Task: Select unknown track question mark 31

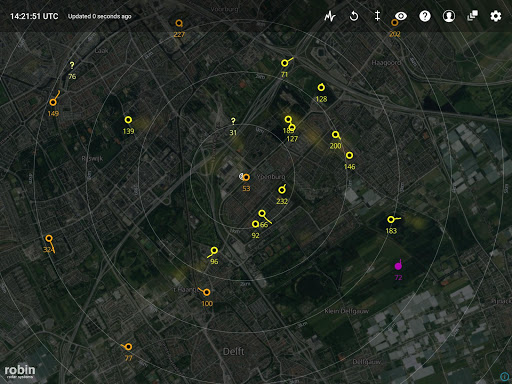Action: point(233,121)
